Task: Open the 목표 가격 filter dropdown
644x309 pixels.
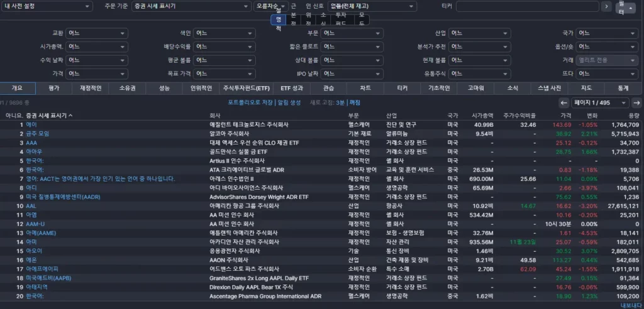Action: click(225, 74)
